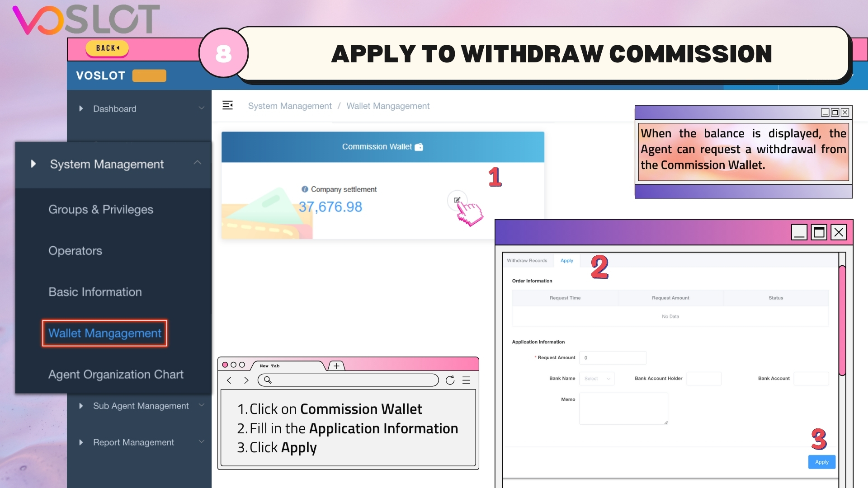Viewport: 868px width, 488px height.
Task: Click the browser back navigation arrow
Action: tap(230, 380)
